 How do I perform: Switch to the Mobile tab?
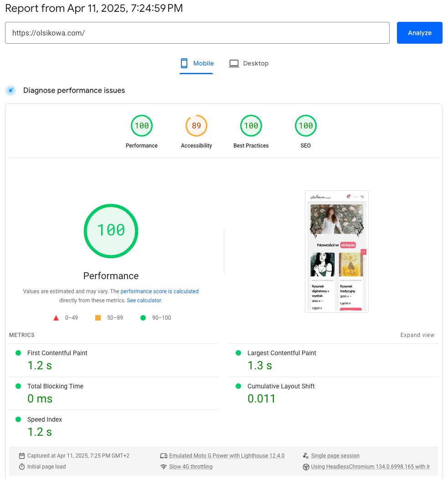coord(197,63)
